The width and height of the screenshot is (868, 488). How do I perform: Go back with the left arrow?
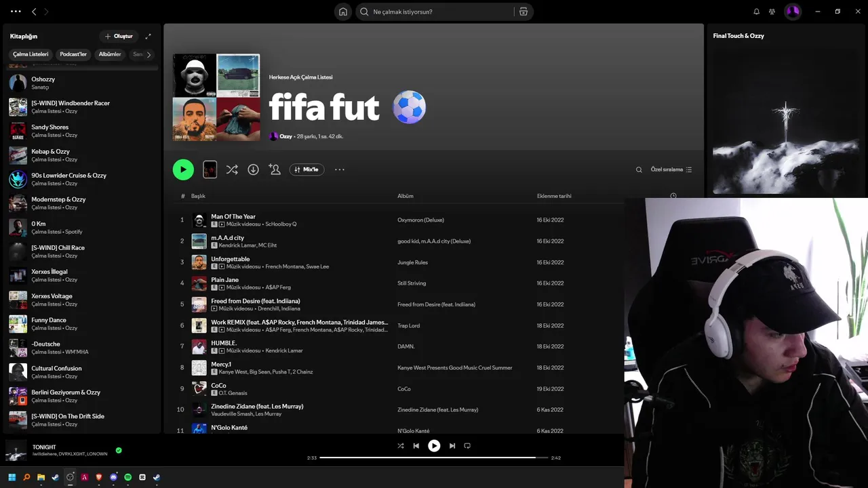(x=34, y=12)
